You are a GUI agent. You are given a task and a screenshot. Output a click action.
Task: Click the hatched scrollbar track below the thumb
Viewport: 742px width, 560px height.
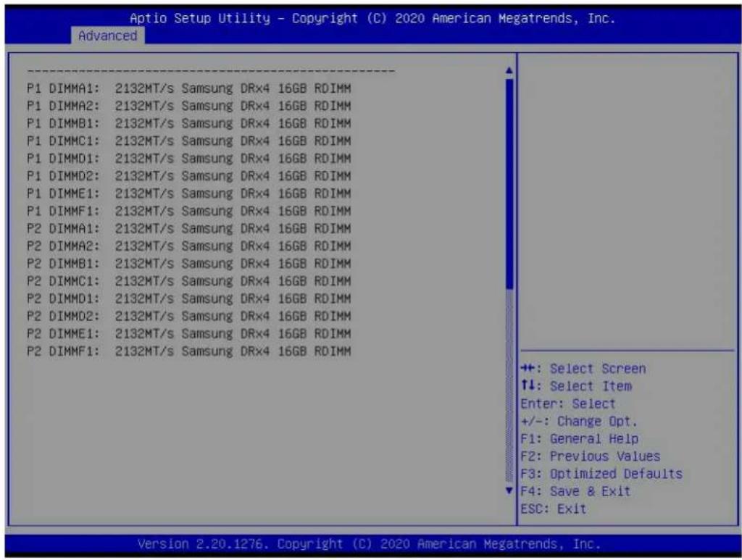509,387
